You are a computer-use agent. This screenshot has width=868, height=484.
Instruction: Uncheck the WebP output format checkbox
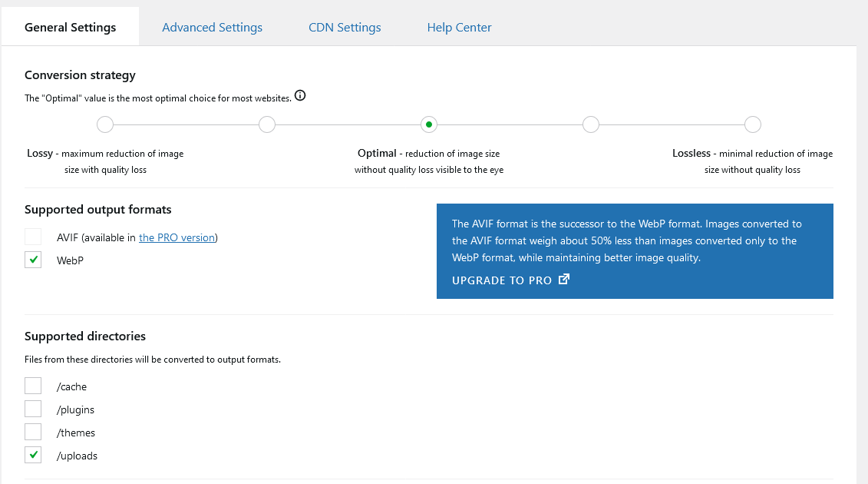[33, 260]
